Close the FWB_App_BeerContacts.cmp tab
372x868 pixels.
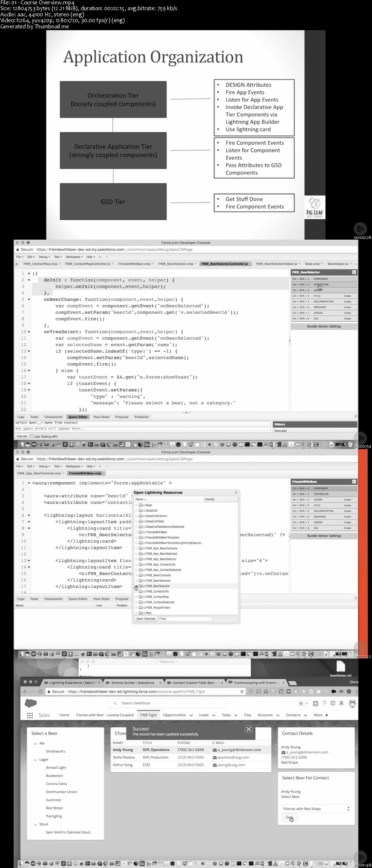point(63,473)
